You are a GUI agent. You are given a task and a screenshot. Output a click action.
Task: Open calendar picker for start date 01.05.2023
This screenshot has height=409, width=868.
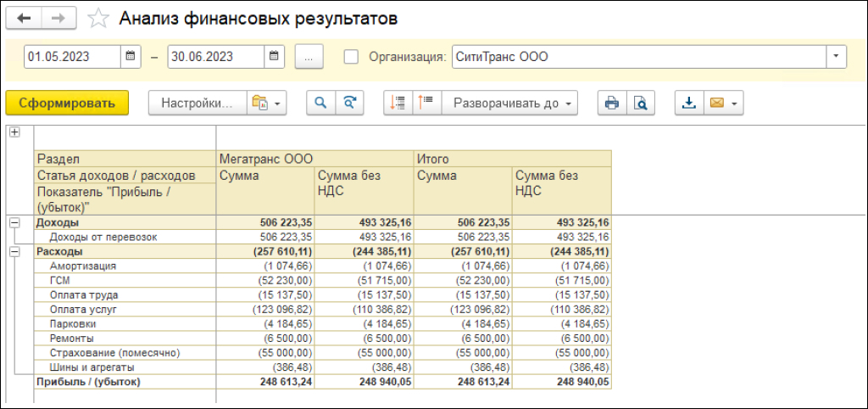coord(131,57)
